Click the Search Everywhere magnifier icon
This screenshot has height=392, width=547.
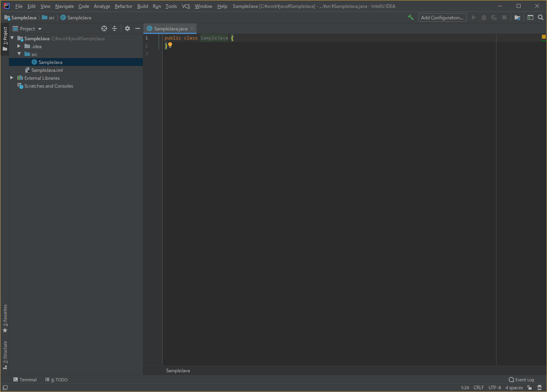[x=541, y=17]
